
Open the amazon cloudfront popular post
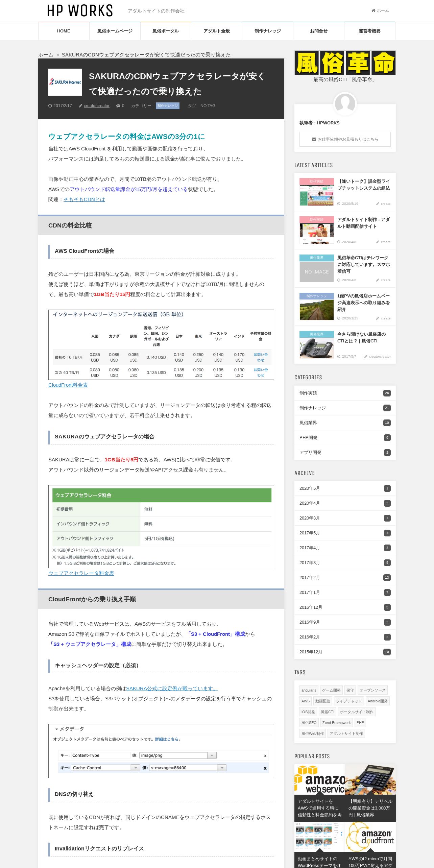tap(370, 845)
